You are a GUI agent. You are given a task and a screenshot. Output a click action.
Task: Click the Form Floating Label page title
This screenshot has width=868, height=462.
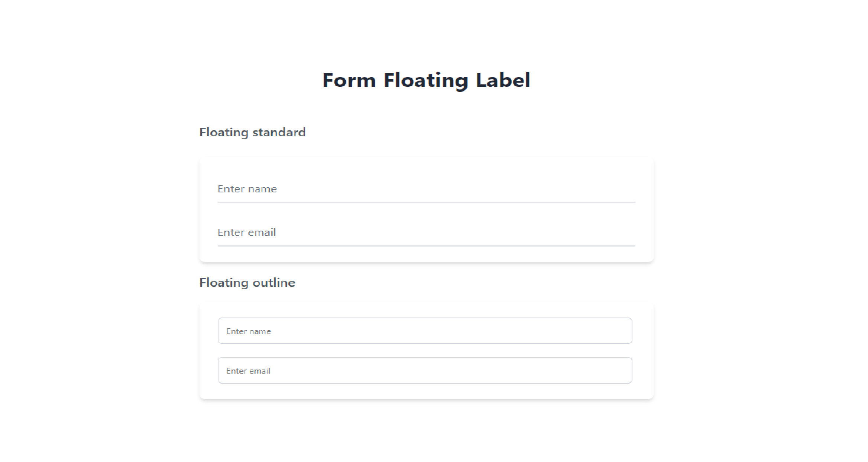pyautogui.click(x=426, y=80)
